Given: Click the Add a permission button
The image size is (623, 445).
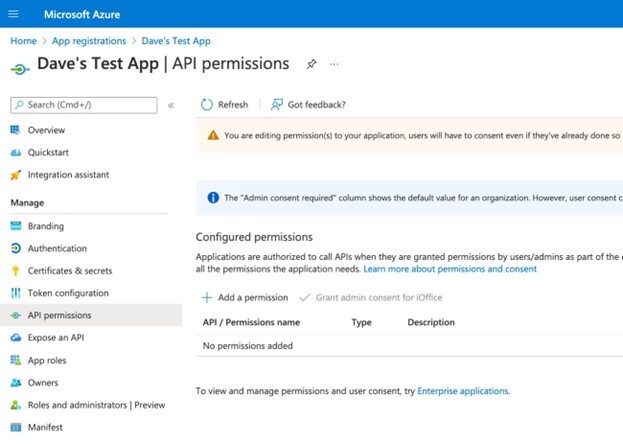Looking at the screenshot, I should [x=245, y=297].
